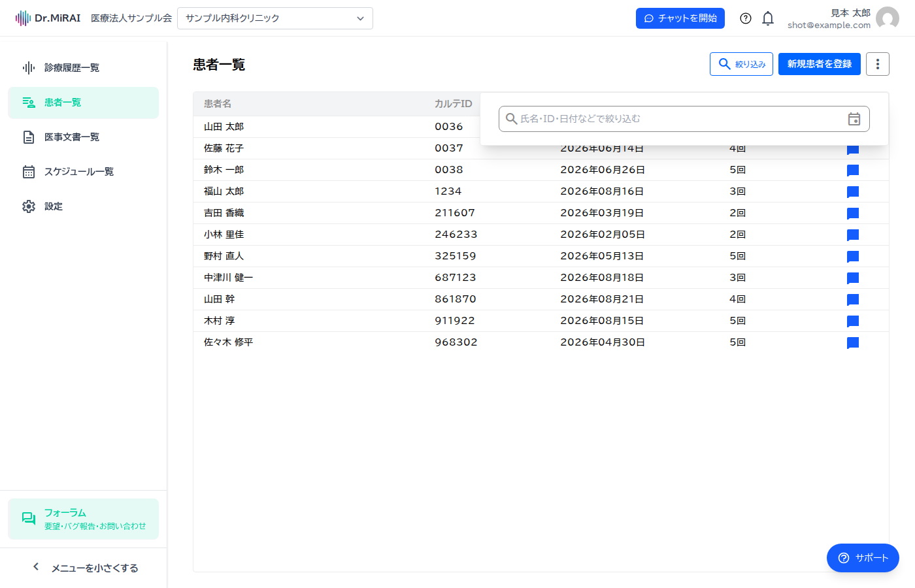
Task: Click date 2026年06月26日
Action: tap(603, 170)
